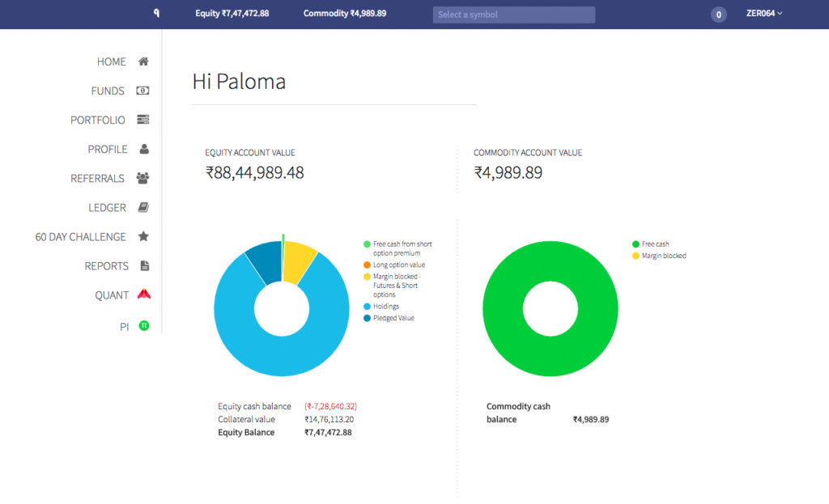Click the Profile person icon
The image size is (829, 504).
point(144,149)
